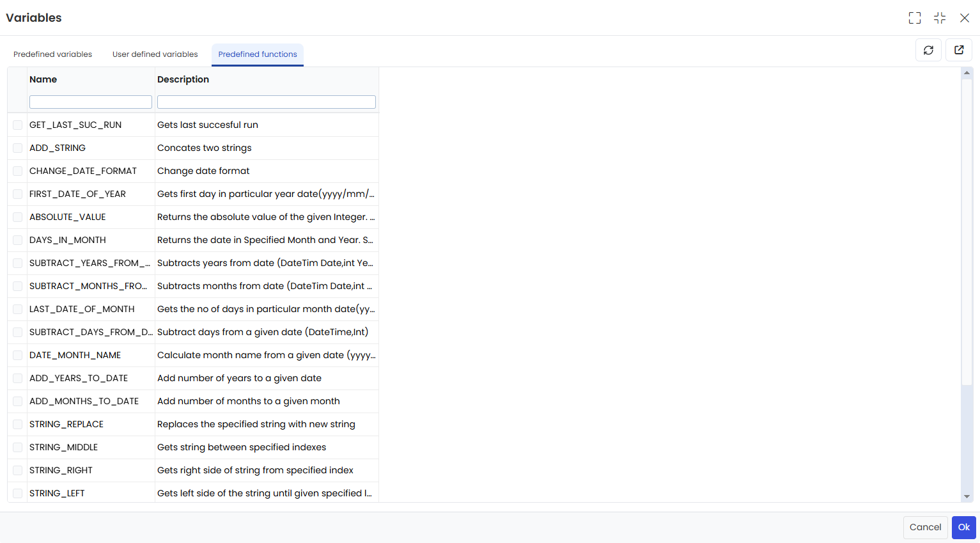Click the Name column header
Image resolution: width=980 pixels, height=543 pixels.
point(43,79)
